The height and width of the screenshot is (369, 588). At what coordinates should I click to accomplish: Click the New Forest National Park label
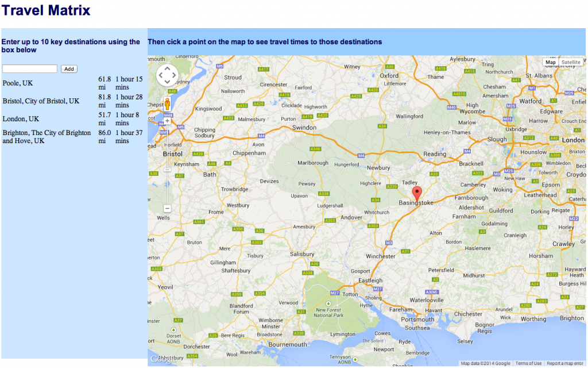328,313
